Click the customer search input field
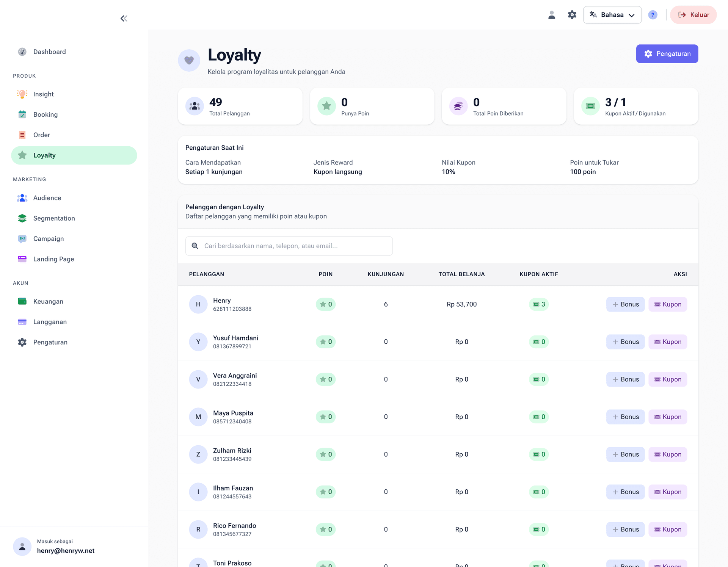 pos(289,246)
